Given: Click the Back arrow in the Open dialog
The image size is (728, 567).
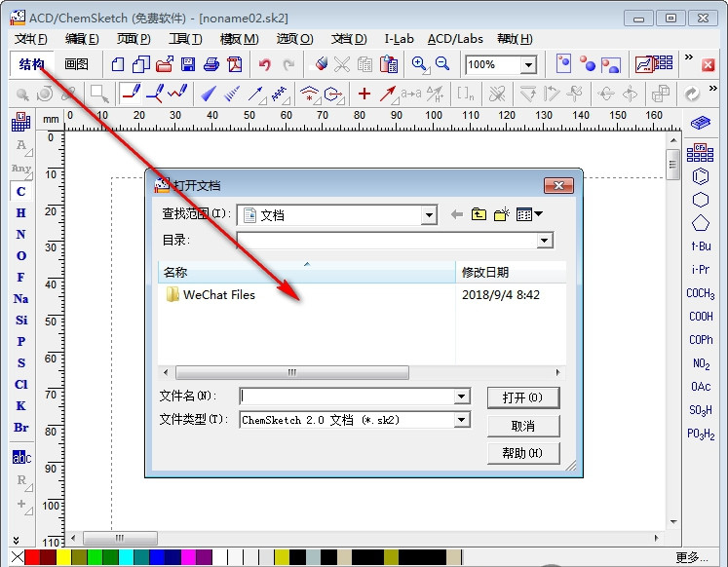Looking at the screenshot, I should 457,214.
